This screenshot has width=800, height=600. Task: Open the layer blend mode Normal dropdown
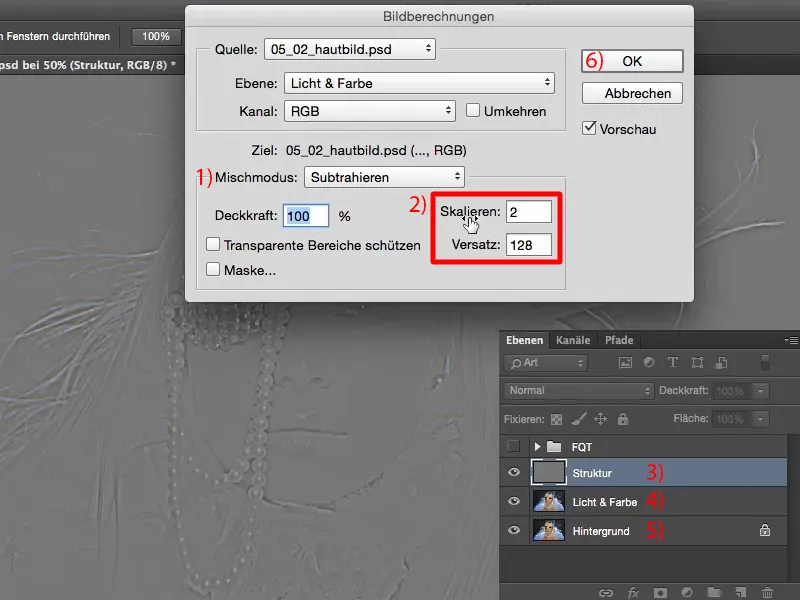(579, 390)
